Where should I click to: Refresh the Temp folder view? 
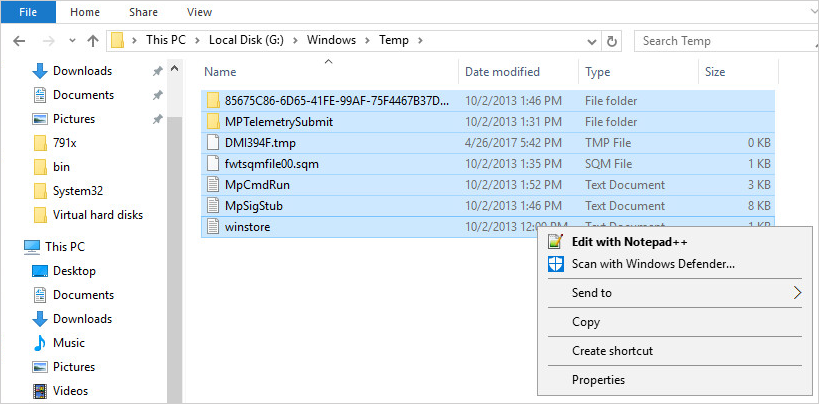(x=612, y=41)
